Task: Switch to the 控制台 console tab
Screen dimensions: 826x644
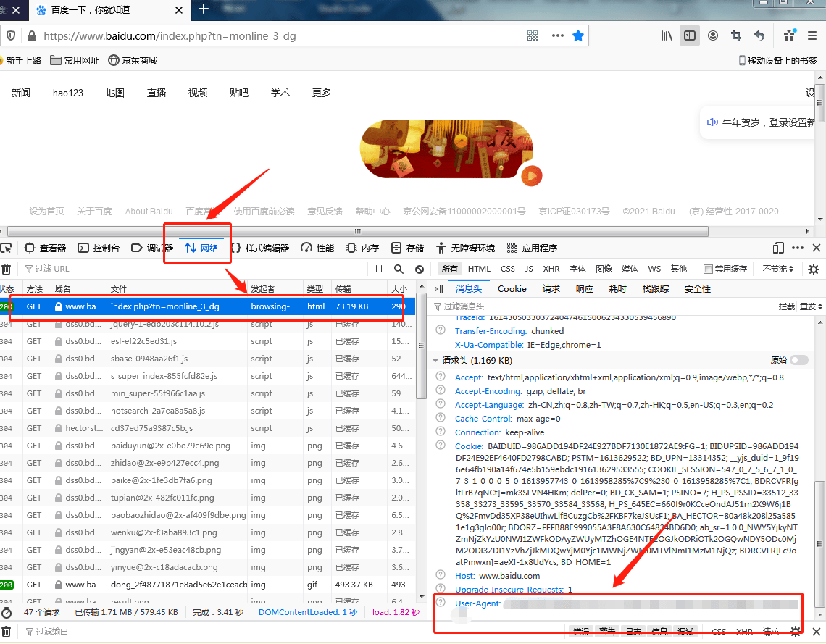Action: pyautogui.click(x=99, y=248)
